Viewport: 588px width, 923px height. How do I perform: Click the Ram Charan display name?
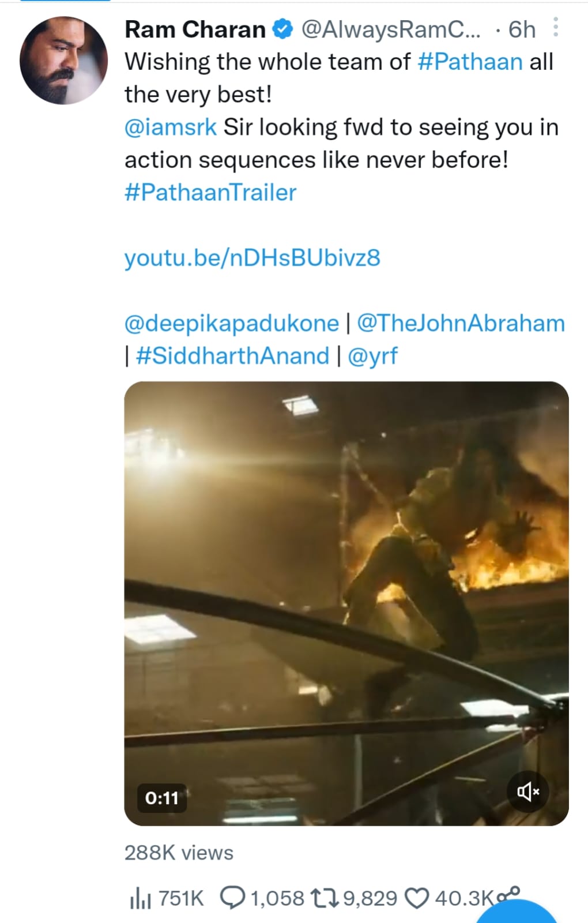(195, 29)
